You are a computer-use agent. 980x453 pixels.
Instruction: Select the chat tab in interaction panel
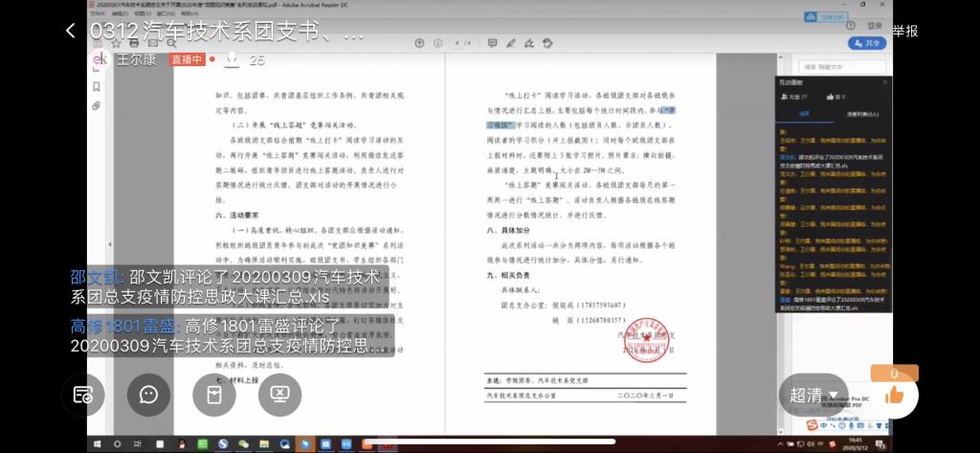(x=804, y=113)
